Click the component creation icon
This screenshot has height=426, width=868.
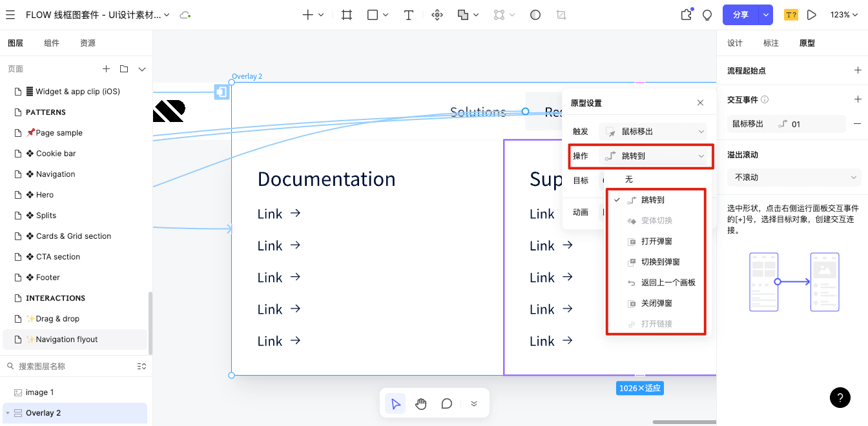click(x=437, y=15)
